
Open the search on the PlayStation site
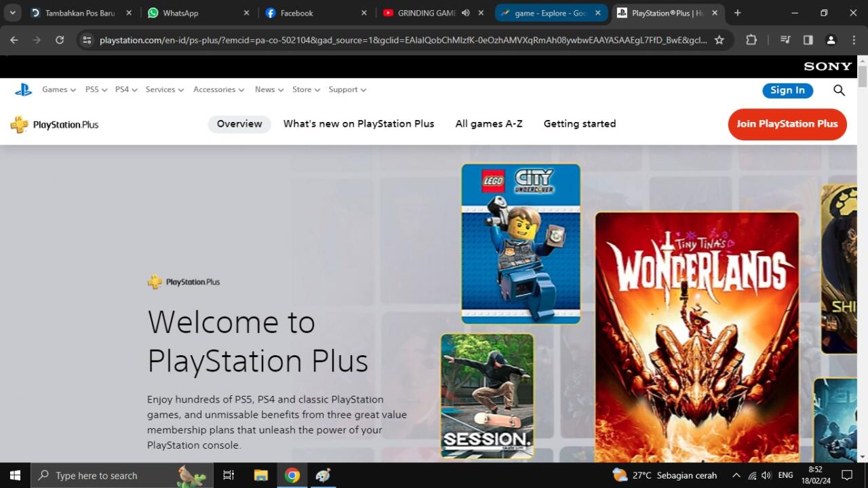(x=839, y=89)
